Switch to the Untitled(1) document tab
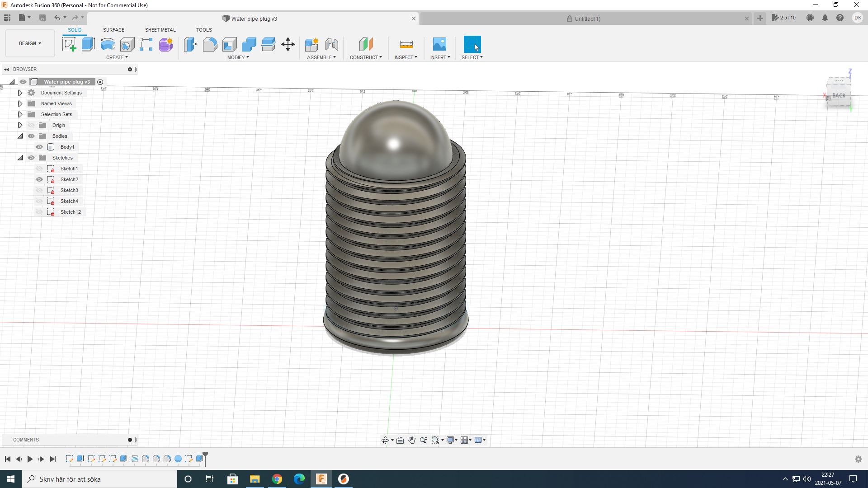The width and height of the screenshot is (868, 488). point(585,19)
